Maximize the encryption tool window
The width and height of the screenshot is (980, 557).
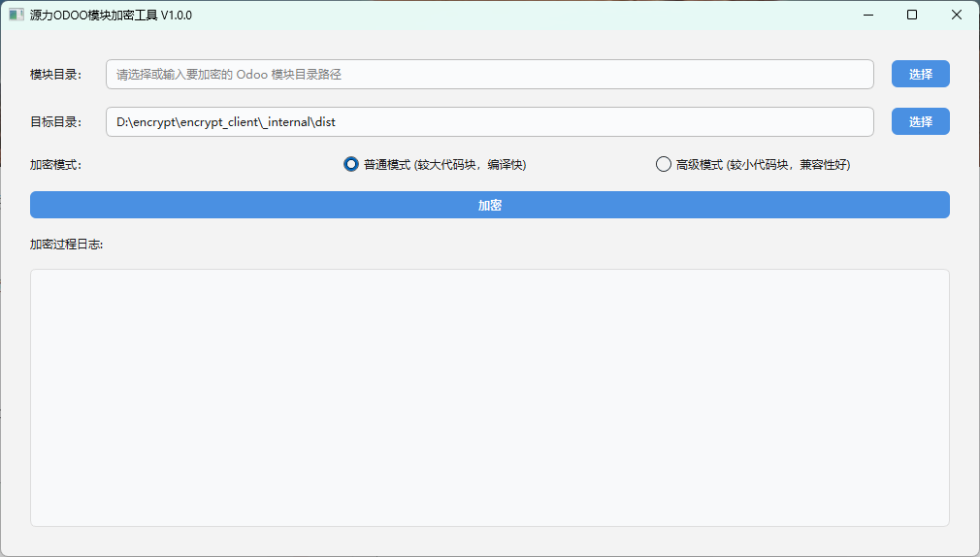click(912, 15)
